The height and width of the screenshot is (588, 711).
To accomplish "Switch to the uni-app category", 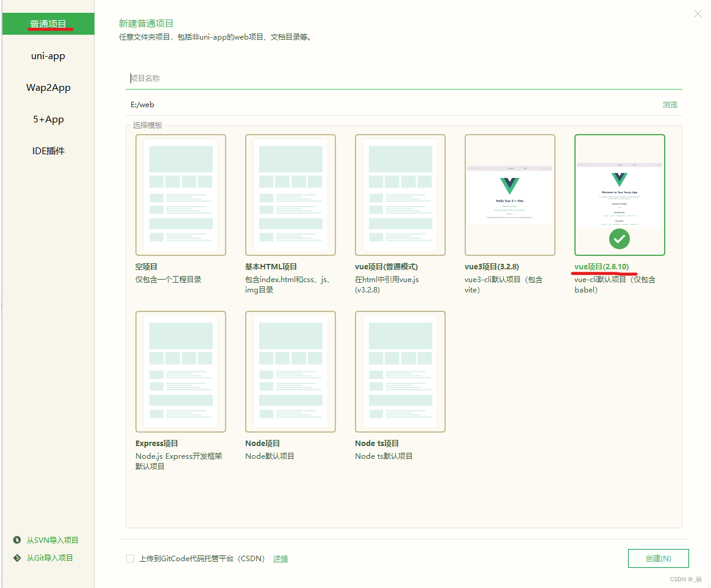I will click(48, 55).
